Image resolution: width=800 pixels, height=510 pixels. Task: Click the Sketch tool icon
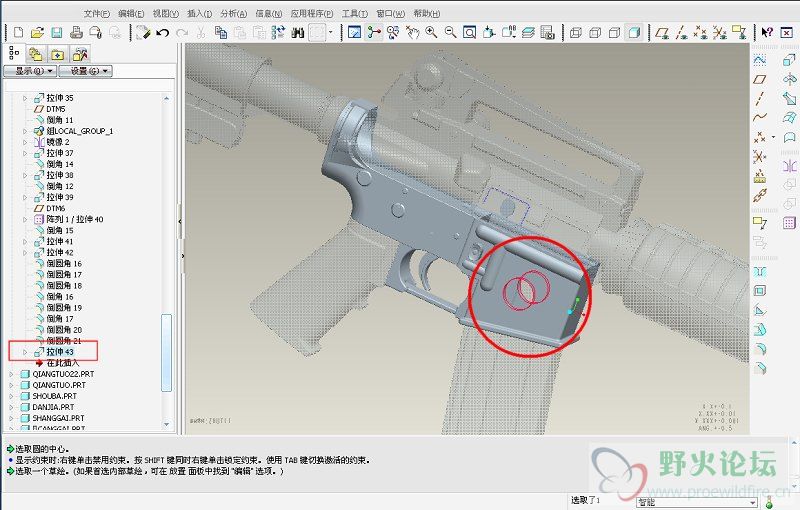click(x=760, y=60)
